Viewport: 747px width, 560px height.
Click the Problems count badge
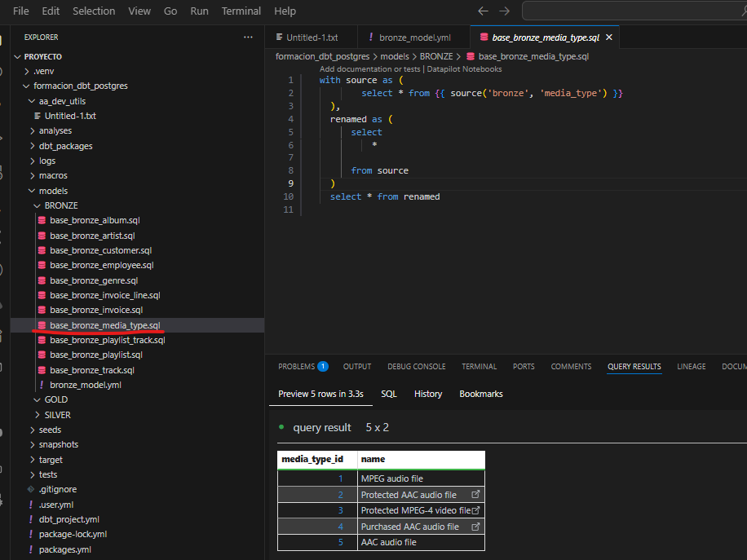[x=323, y=367]
